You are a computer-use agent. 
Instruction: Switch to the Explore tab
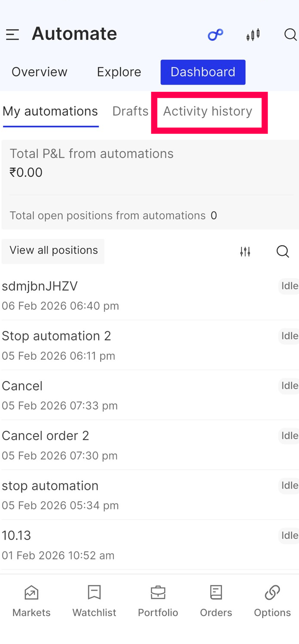(x=119, y=72)
